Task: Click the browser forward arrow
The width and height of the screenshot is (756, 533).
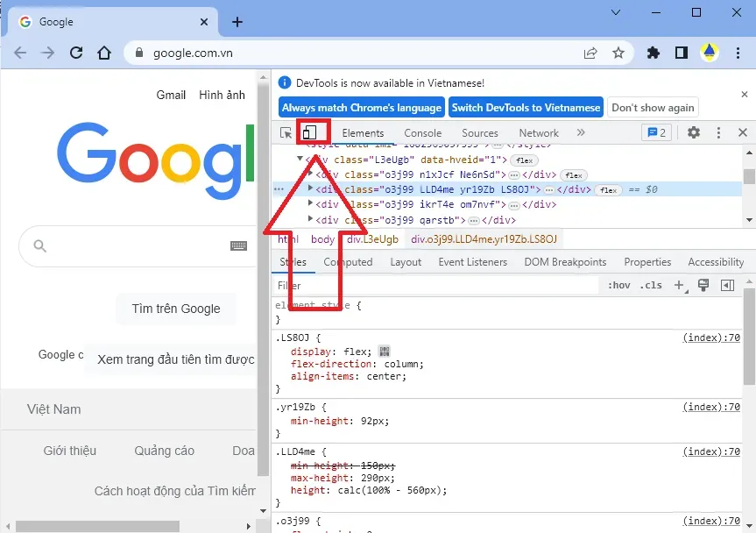Action: click(47, 53)
